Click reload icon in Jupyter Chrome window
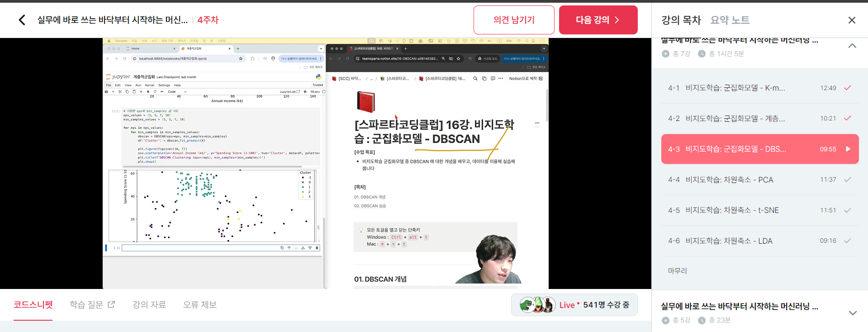 pos(124,58)
